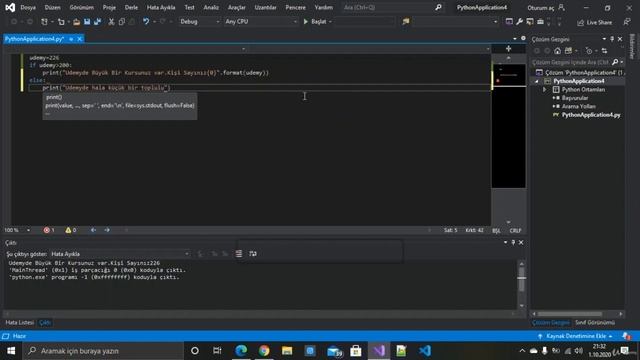Select the Çözüm 'PythonApplication4' solution node
The height and width of the screenshot is (360, 640).
pyautogui.click(x=580, y=72)
